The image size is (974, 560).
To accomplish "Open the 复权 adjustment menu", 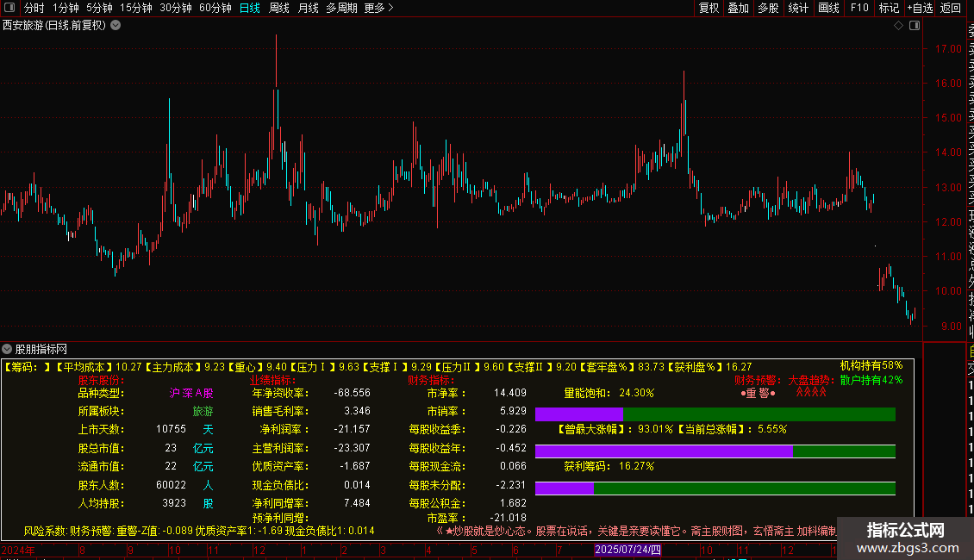I will tap(709, 8).
